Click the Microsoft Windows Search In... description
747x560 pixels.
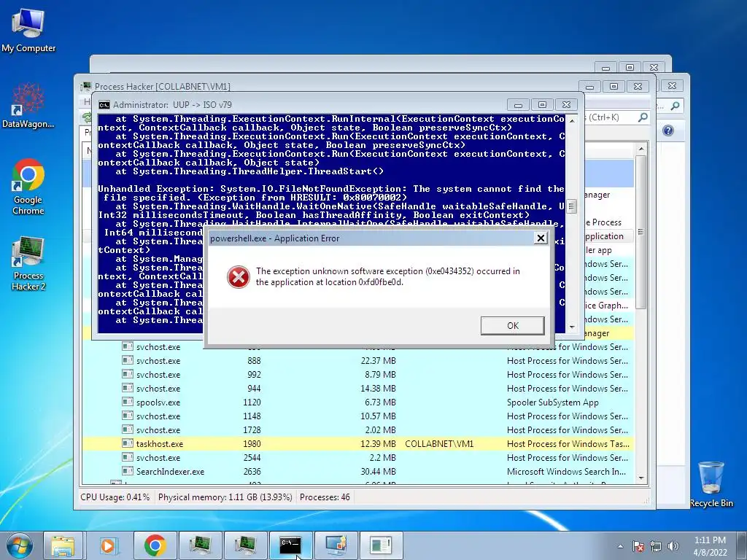(566, 472)
